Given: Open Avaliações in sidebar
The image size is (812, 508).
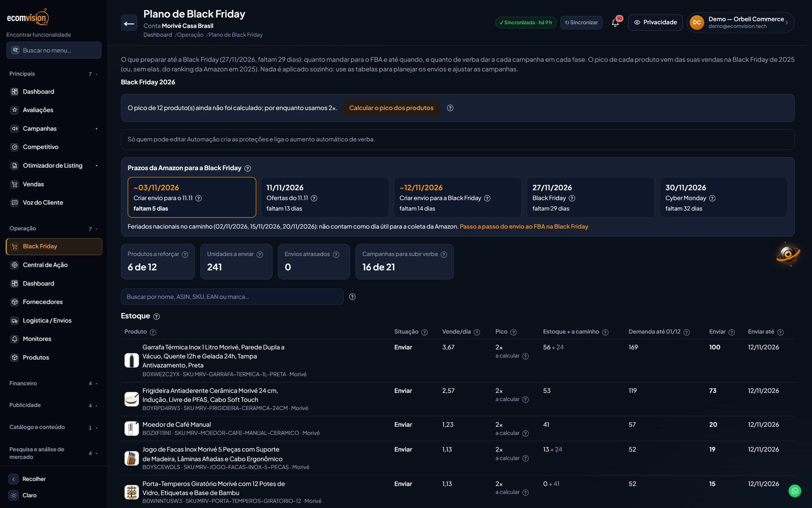Looking at the screenshot, I should click(54, 110).
